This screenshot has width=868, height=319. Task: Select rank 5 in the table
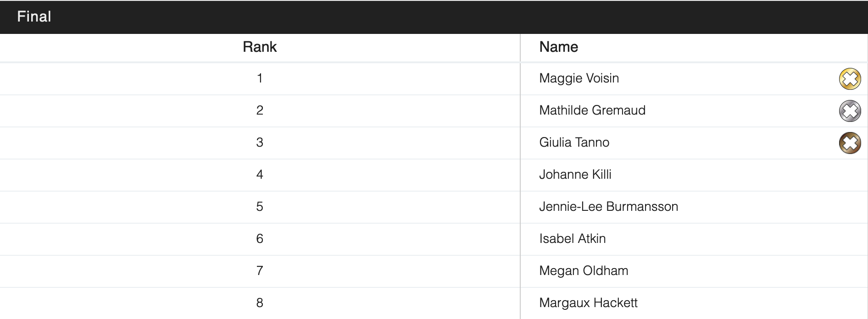point(260,207)
